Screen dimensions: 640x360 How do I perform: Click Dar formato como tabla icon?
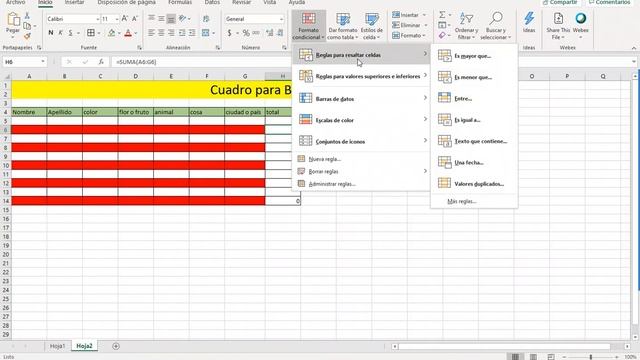pos(343,20)
